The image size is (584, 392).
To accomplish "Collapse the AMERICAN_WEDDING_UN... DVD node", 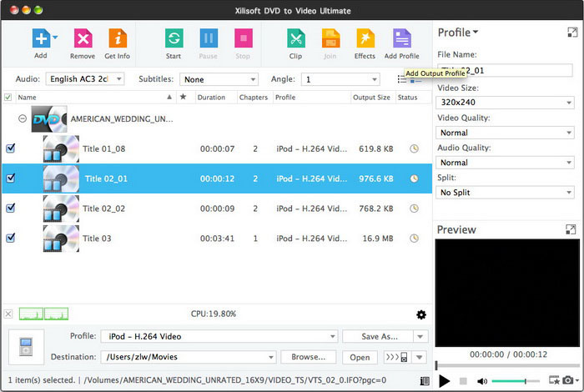I will click(x=23, y=118).
